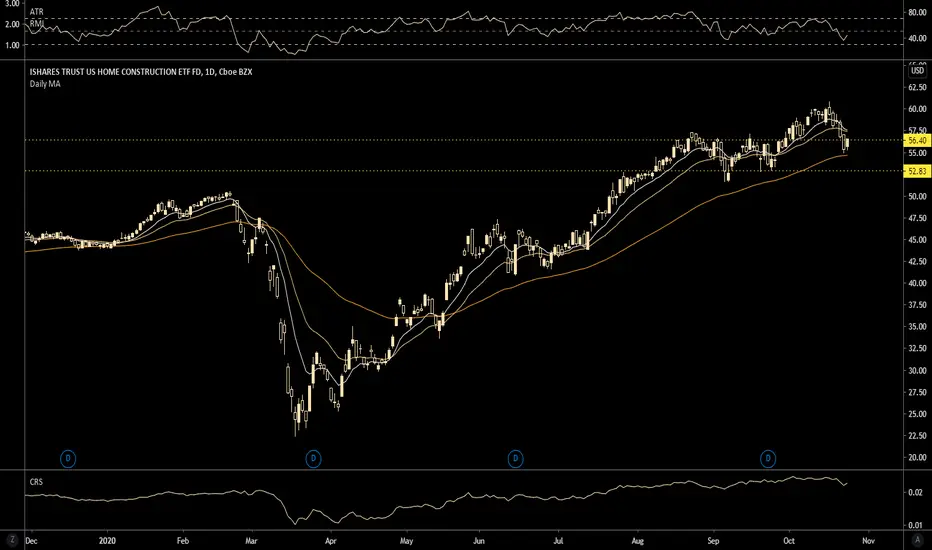Select the Daily MA indicator label
Image resolution: width=932 pixels, height=550 pixels.
pyautogui.click(x=45, y=84)
